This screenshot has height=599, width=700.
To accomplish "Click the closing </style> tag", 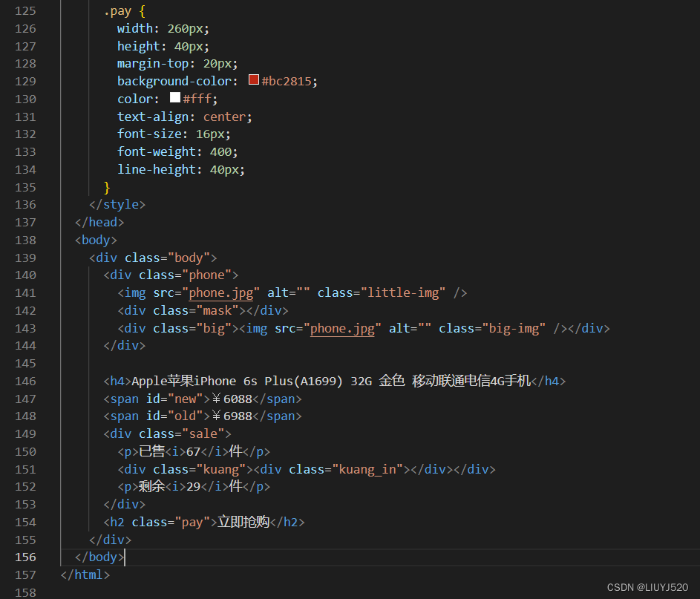I will 117,204.
